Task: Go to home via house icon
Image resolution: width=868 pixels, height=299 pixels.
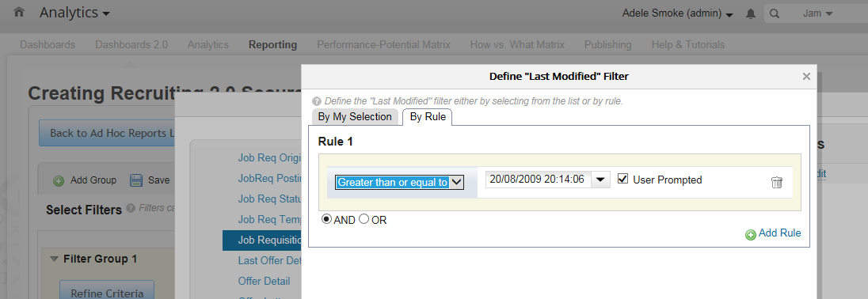Action: pos(19,12)
